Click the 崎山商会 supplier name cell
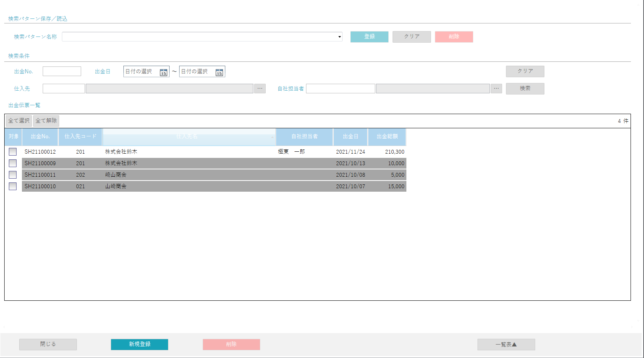644x358 pixels. (x=189, y=175)
